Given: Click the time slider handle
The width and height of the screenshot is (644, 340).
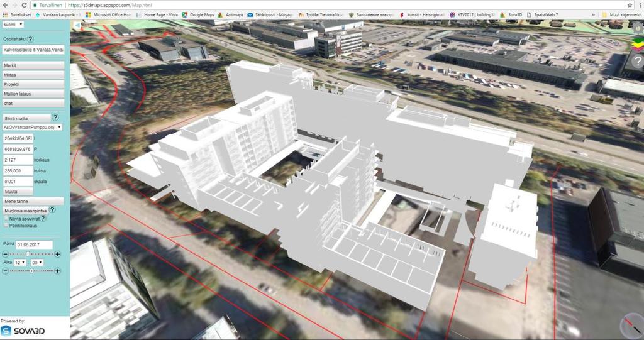Looking at the screenshot, I should [x=31, y=271].
